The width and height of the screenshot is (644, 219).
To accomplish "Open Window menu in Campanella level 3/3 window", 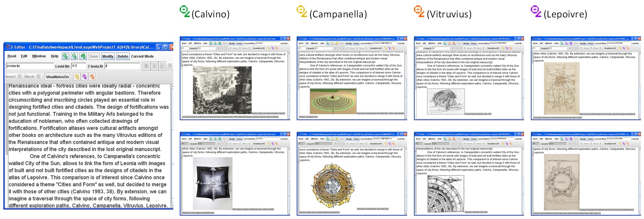I will pos(314,139).
